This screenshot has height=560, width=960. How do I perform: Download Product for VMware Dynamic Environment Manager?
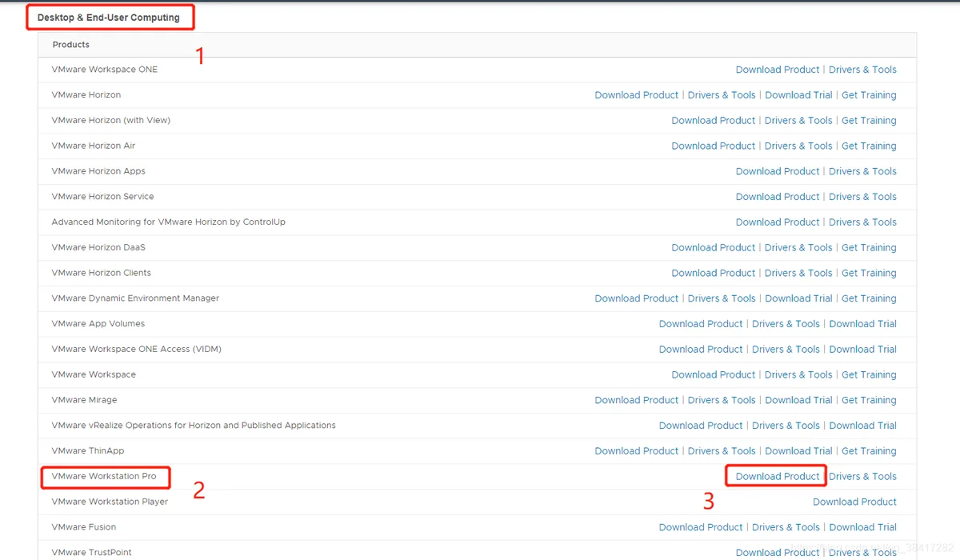tap(637, 298)
